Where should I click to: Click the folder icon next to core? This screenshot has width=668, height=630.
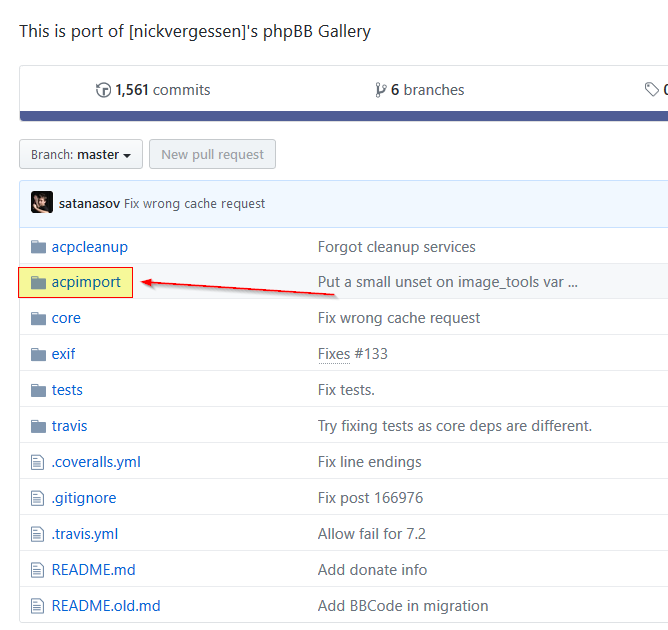click(x=38, y=319)
